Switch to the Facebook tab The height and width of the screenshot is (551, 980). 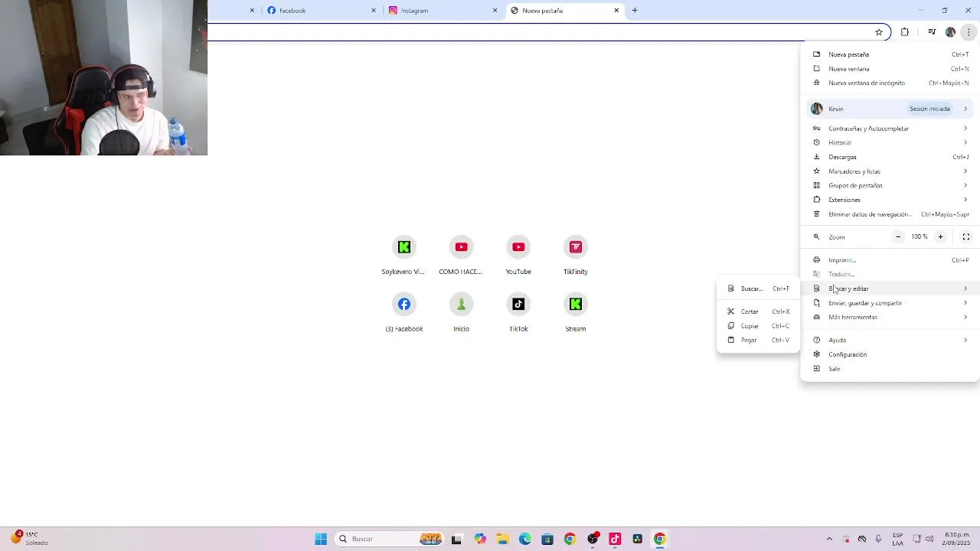click(321, 11)
